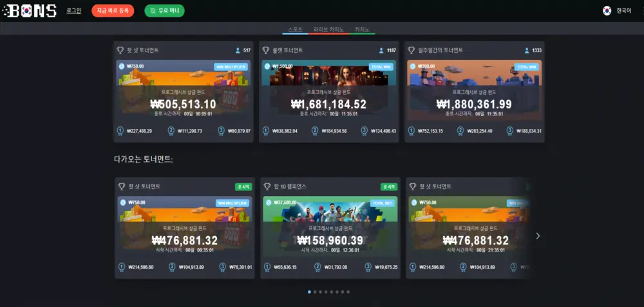Click the first place medal icon beside ₩638,862.04
Viewport: 644px width, 307px height.
point(266,131)
